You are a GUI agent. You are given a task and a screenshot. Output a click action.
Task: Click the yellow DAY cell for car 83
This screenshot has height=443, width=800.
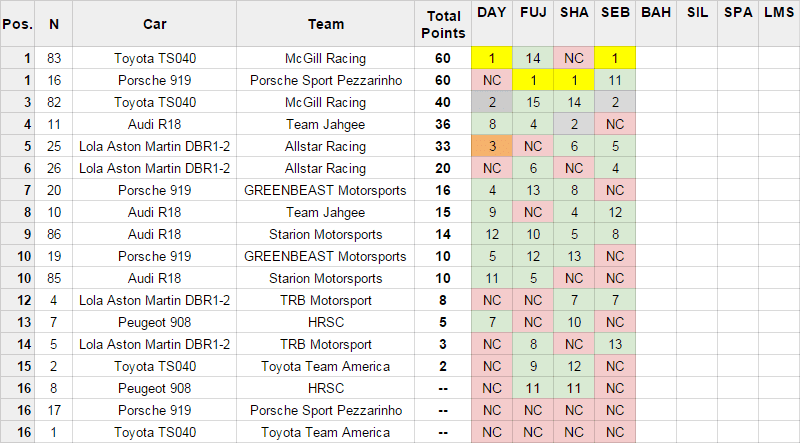pyautogui.click(x=492, y=58)
